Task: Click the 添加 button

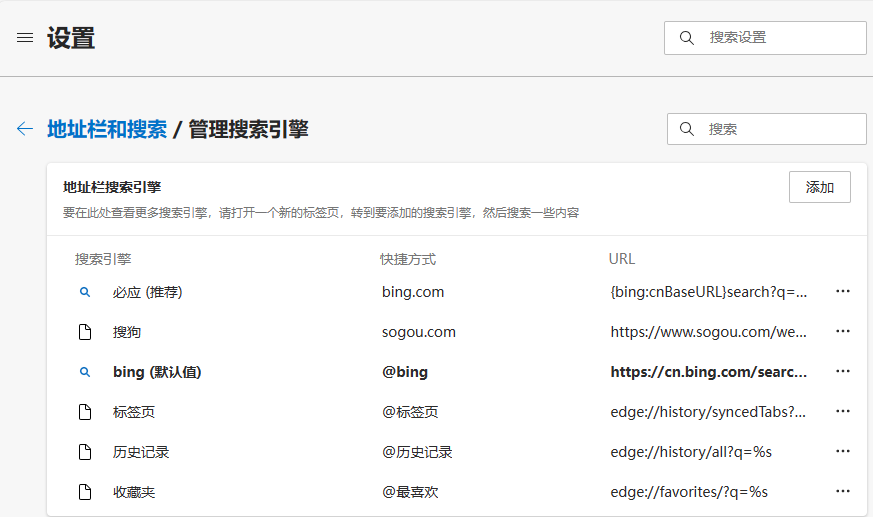Action: 820,187
